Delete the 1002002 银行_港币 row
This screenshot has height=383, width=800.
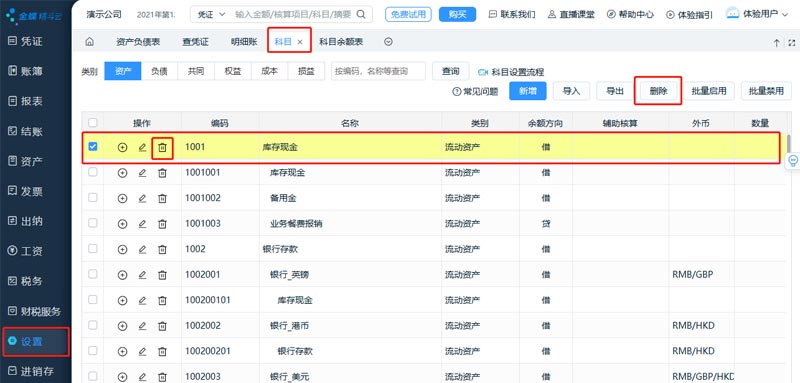[x=162, y=326]
